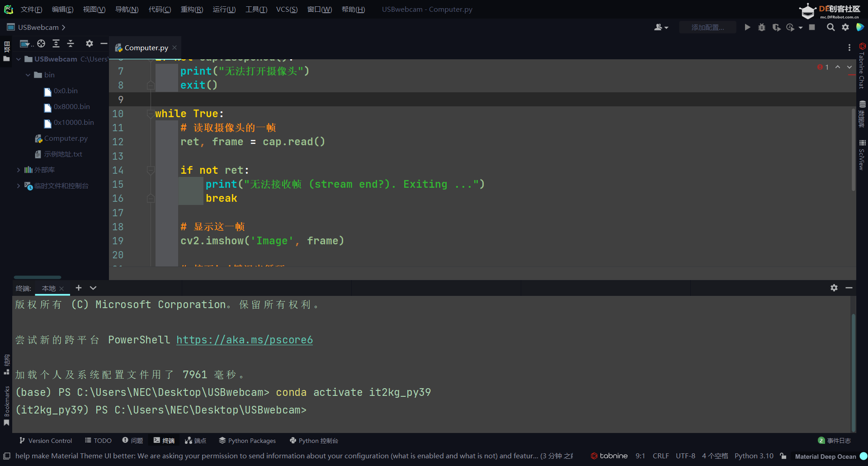Collapse all project tree items icon
The image size is (868, 466).
[71, 43]
